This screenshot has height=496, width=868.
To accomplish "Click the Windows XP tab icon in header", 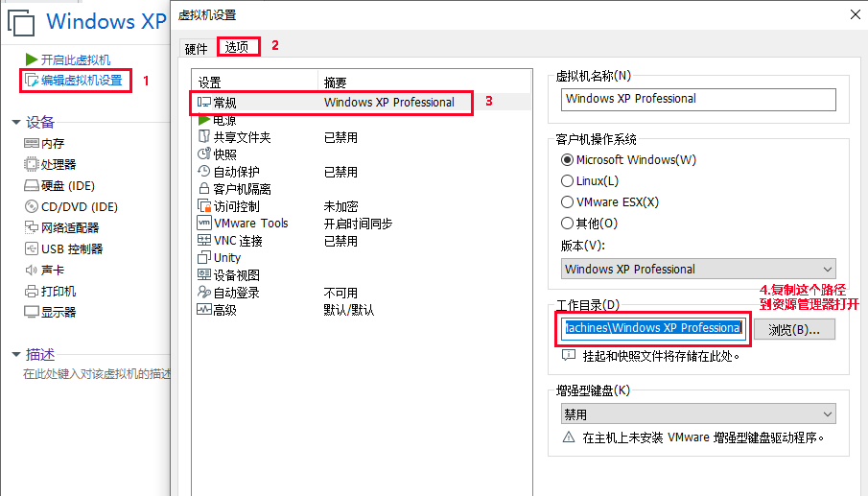I will (21, 23).
